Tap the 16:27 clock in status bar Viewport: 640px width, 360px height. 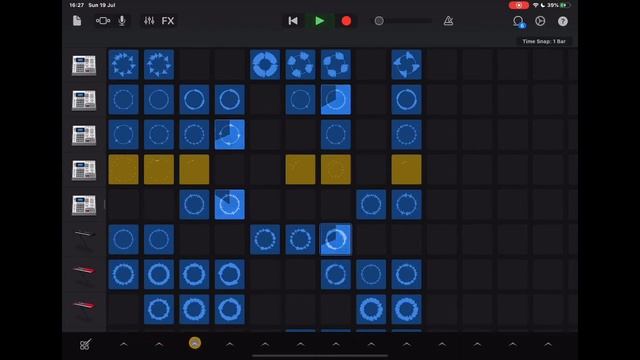coord(76,5)
